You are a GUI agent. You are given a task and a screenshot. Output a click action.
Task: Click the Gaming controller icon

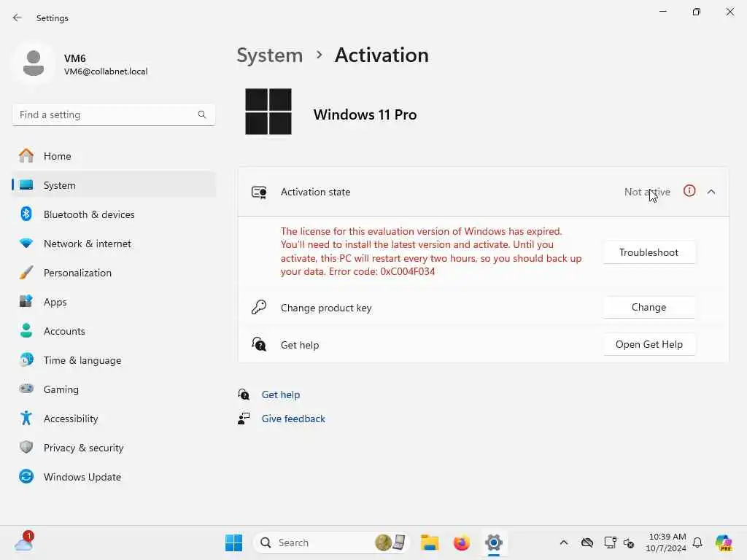tap(26, 389)
